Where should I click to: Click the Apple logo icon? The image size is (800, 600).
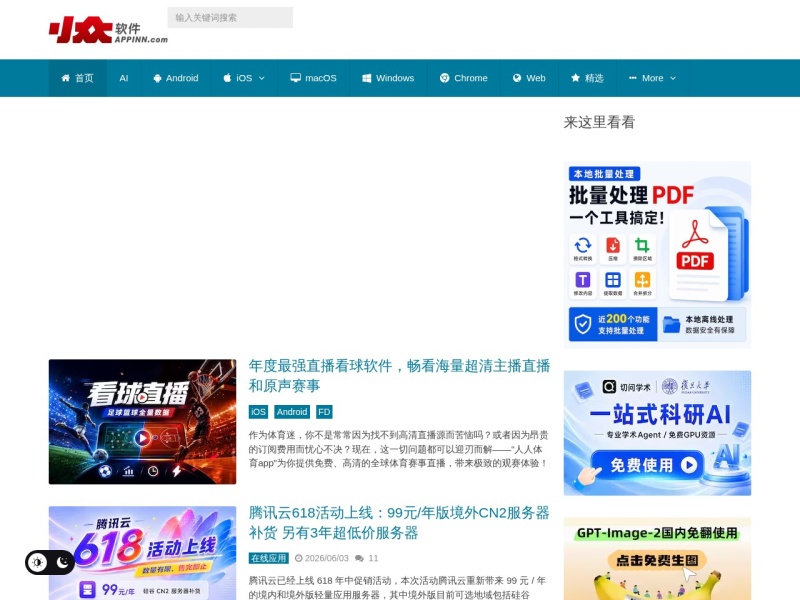227,78
